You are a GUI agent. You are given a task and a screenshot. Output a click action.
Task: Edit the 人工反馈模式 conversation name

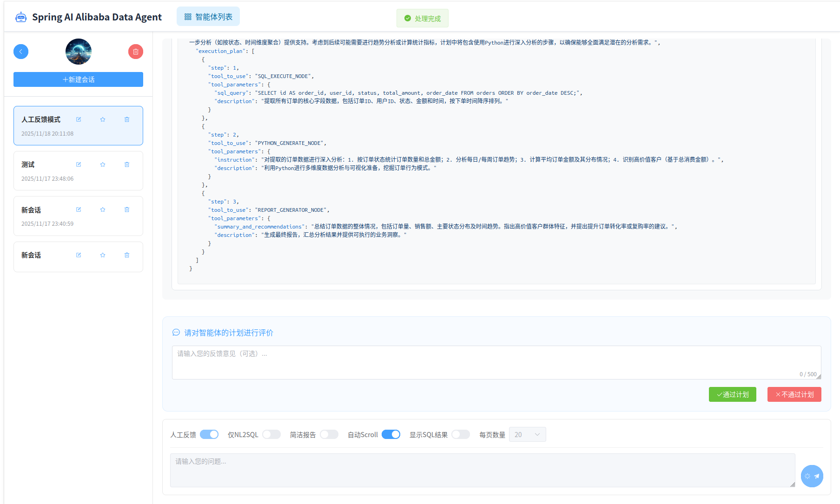[79, 119]
